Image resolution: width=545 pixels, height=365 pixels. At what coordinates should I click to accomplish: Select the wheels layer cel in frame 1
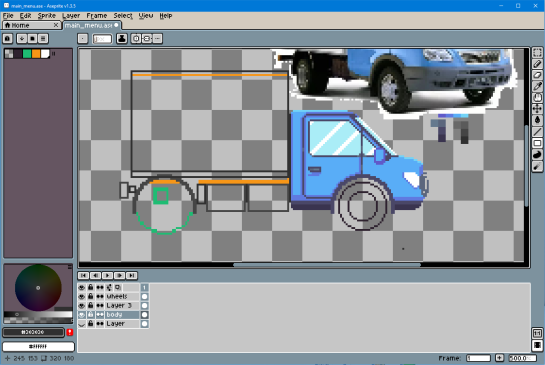[145, 297]
